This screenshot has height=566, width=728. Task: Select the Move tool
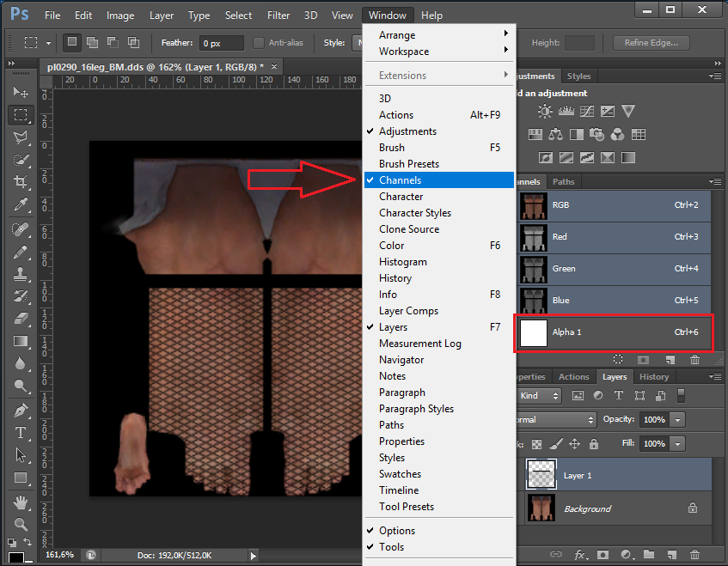[x=21, y=92]
